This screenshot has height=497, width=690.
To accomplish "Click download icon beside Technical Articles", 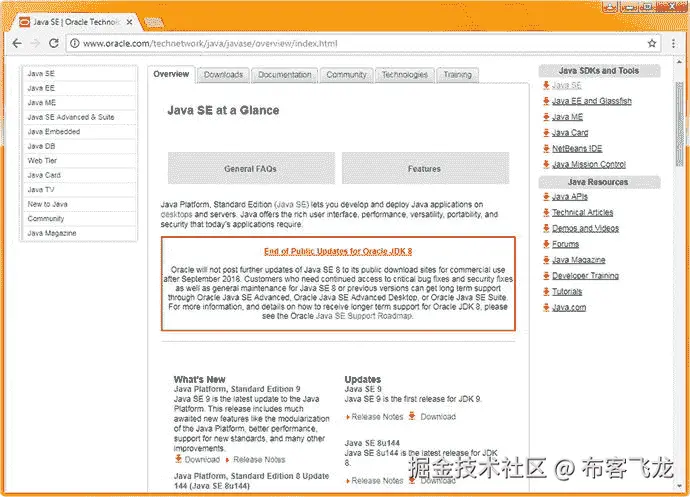I will point(546,212).
